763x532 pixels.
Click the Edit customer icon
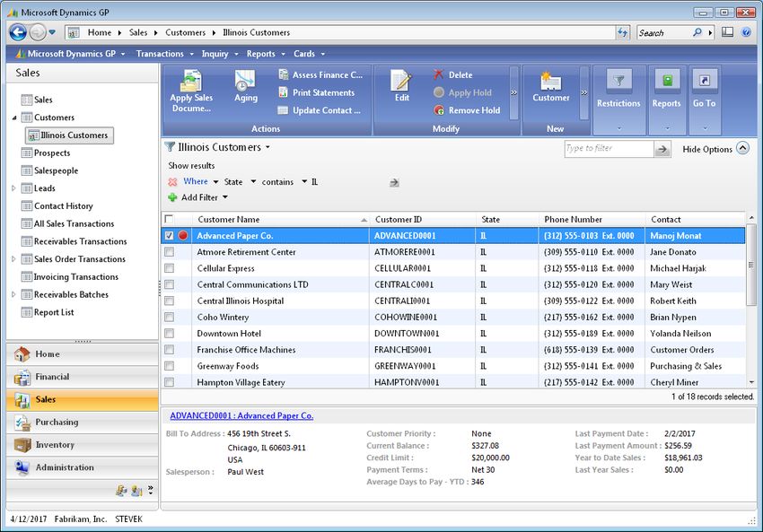[402, 86]
